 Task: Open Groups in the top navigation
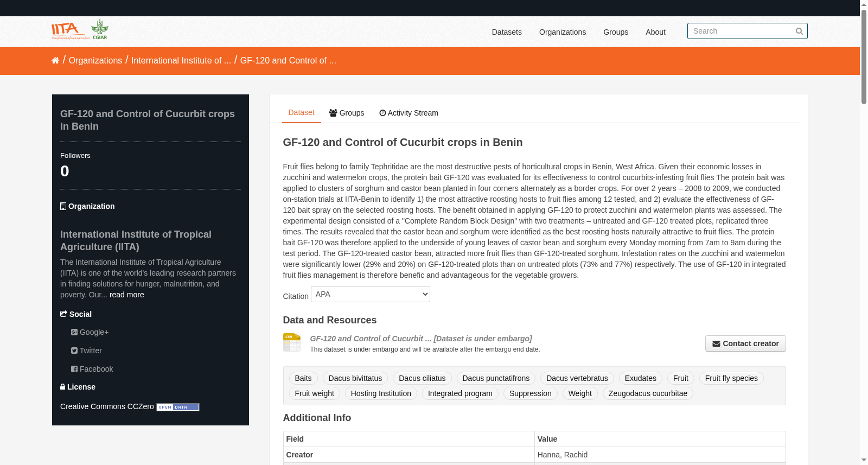click(x=616, y=32)
